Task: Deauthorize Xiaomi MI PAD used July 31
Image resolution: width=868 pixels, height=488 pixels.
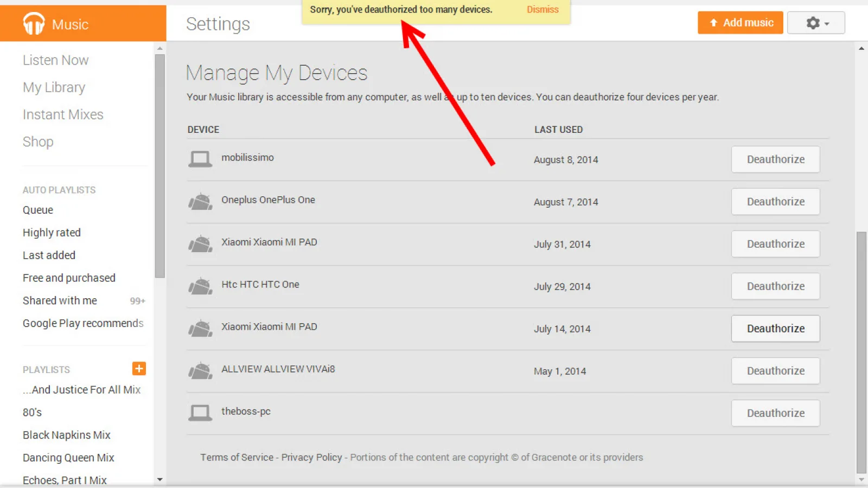Action: [x=775, y=244]
